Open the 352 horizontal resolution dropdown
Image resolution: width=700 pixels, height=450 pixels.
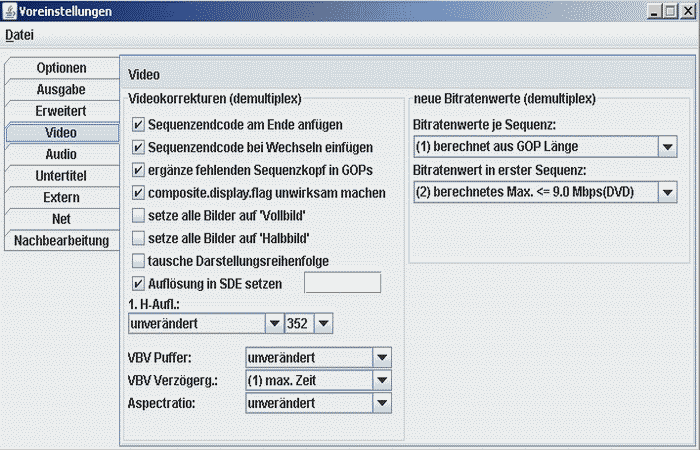pyautogui.click(x=322, y=323)
